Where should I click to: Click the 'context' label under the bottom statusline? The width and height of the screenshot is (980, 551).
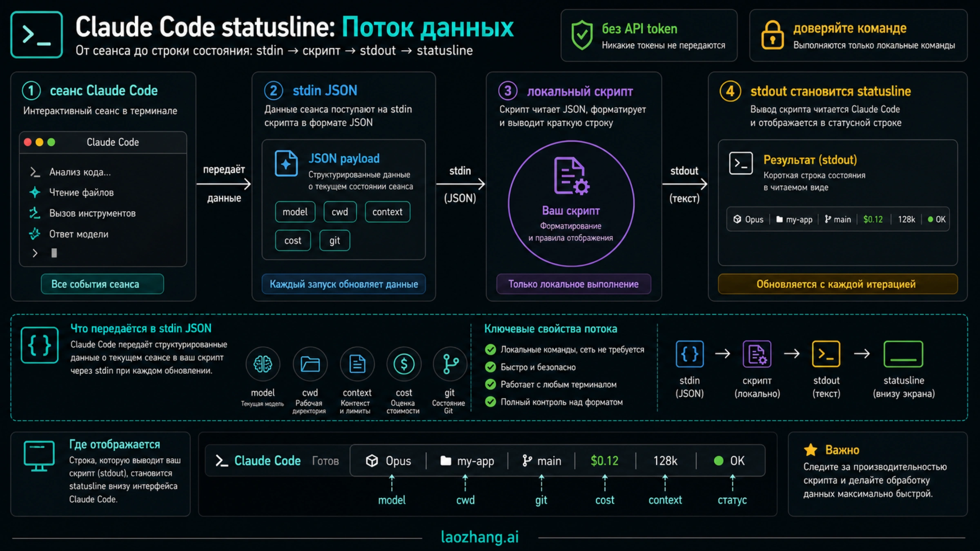[x=665, y=500]
